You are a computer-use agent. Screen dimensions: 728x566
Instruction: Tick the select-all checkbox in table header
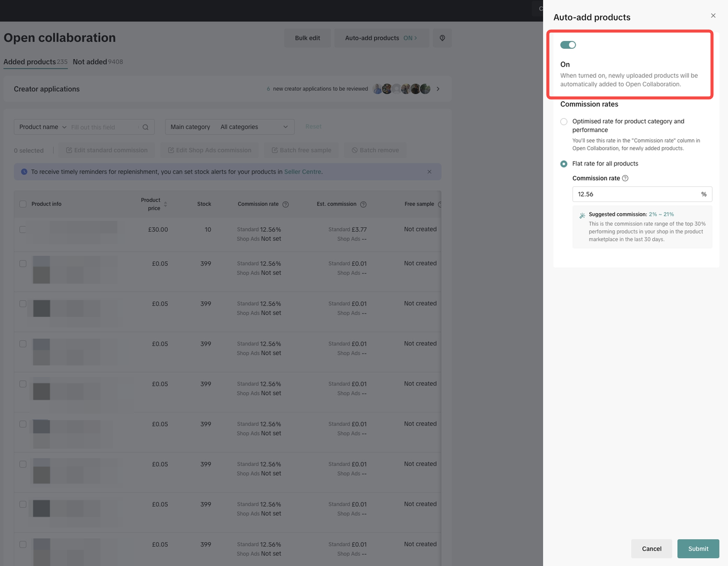(23, 204)
